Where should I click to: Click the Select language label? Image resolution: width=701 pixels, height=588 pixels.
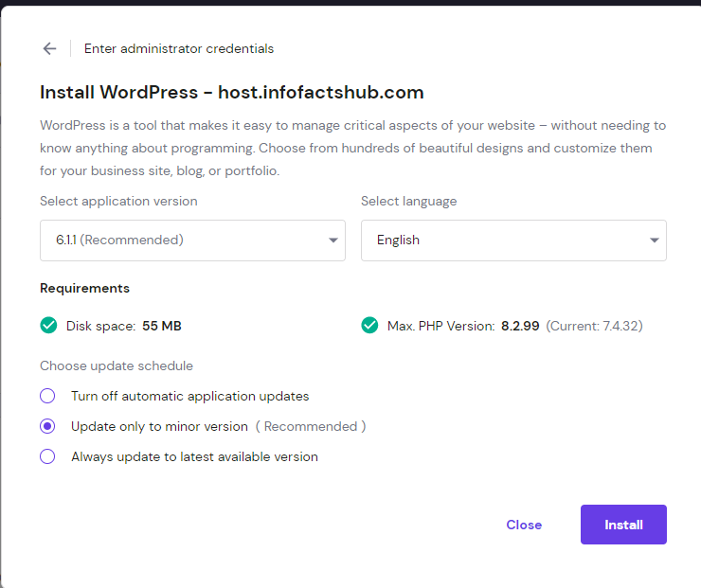click(408, 201)
